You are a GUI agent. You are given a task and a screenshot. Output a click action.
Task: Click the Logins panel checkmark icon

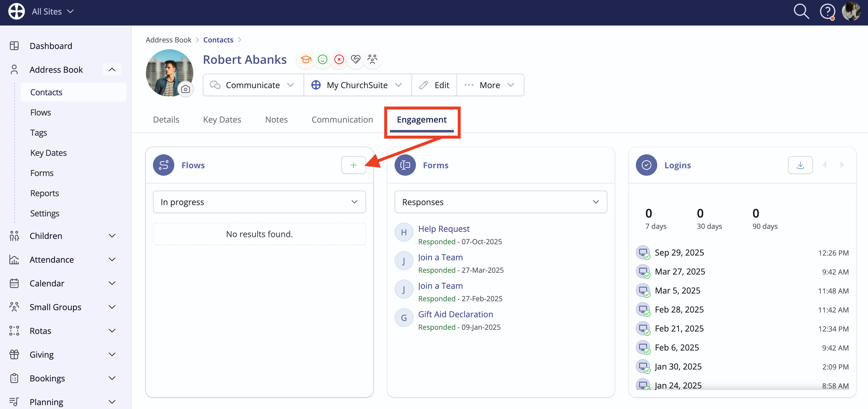coord(646,165)
